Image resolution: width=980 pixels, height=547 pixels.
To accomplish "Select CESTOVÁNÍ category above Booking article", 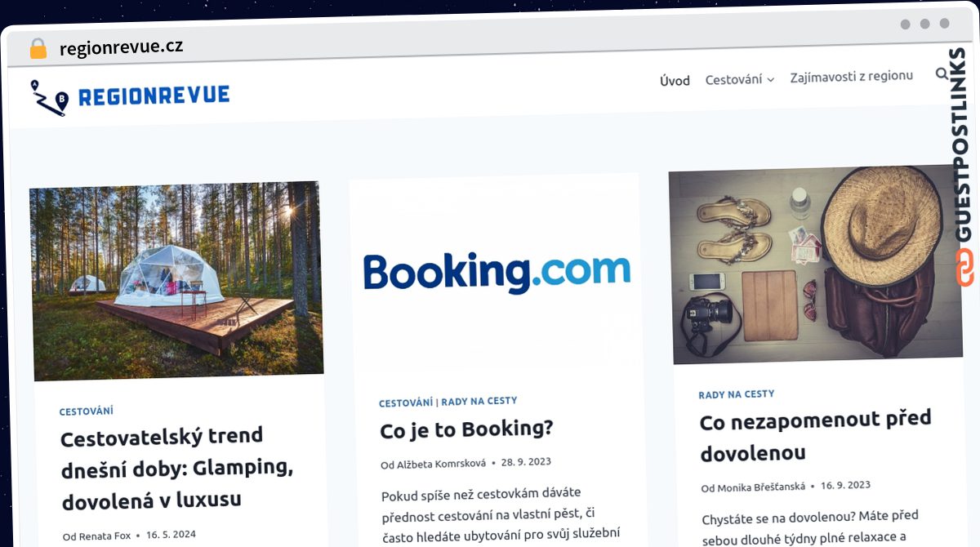I will 406,402.
